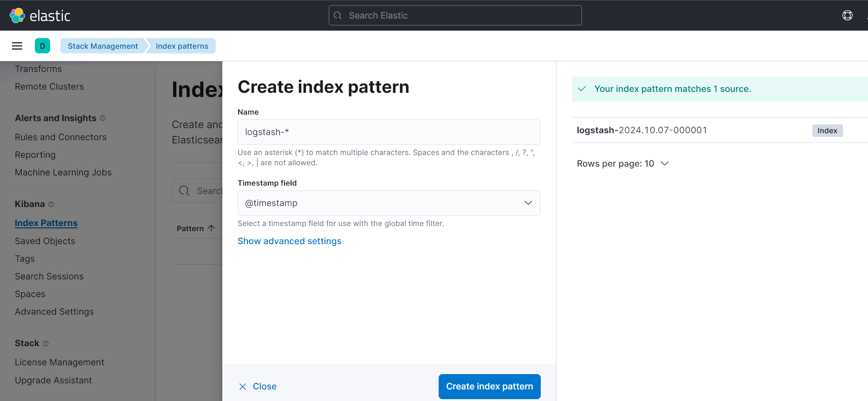This screenshot has width=868, height=401.
Task: Click the Stack section help icon
Action: click(x=45, y=343)
